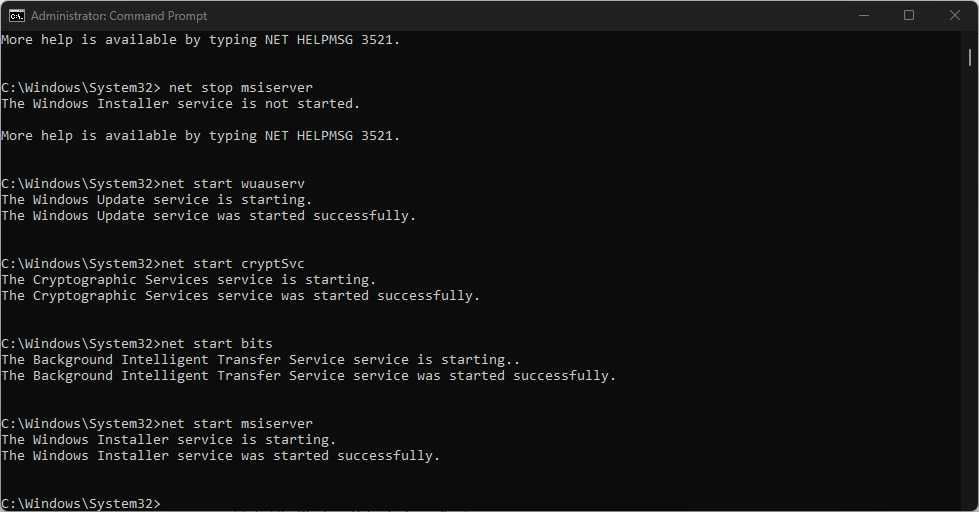Click "Windows Installer service was started successfully" line

(220, 456)
